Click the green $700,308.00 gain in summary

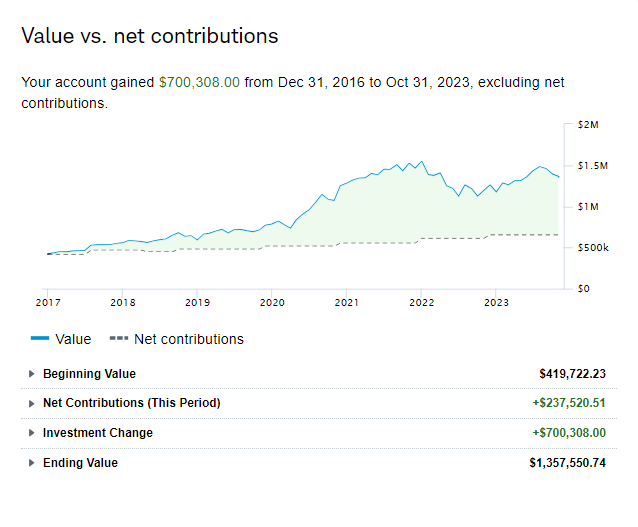(199, 83)
